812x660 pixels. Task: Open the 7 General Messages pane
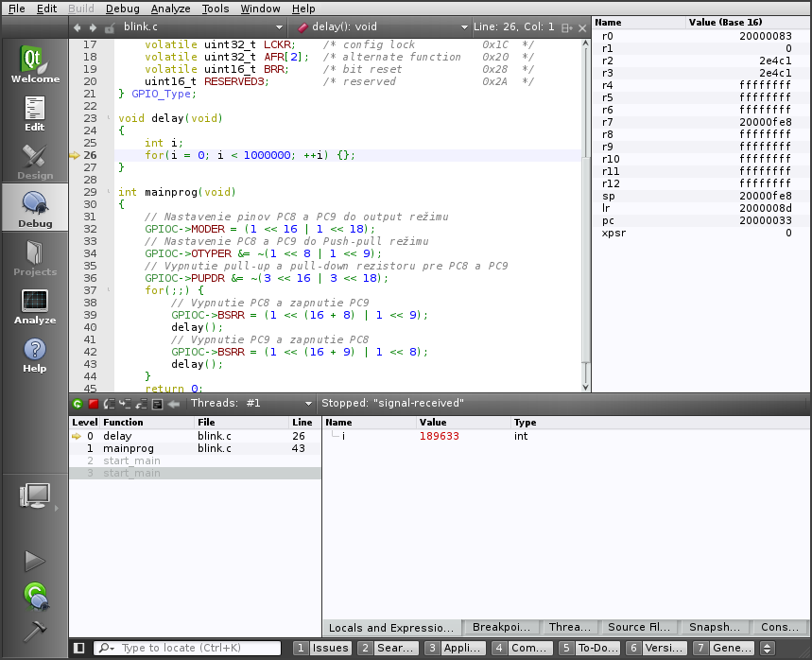[x=723, y=648]
